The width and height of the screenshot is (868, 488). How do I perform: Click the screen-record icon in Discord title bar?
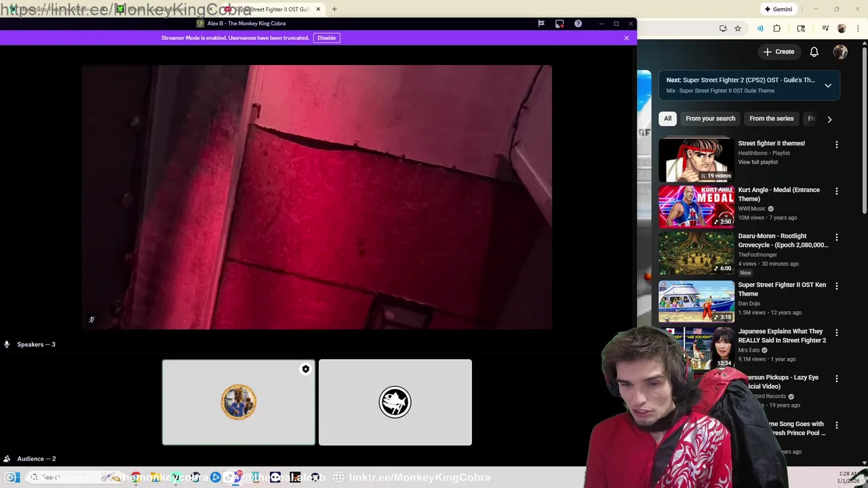click(x=559, y=24)
